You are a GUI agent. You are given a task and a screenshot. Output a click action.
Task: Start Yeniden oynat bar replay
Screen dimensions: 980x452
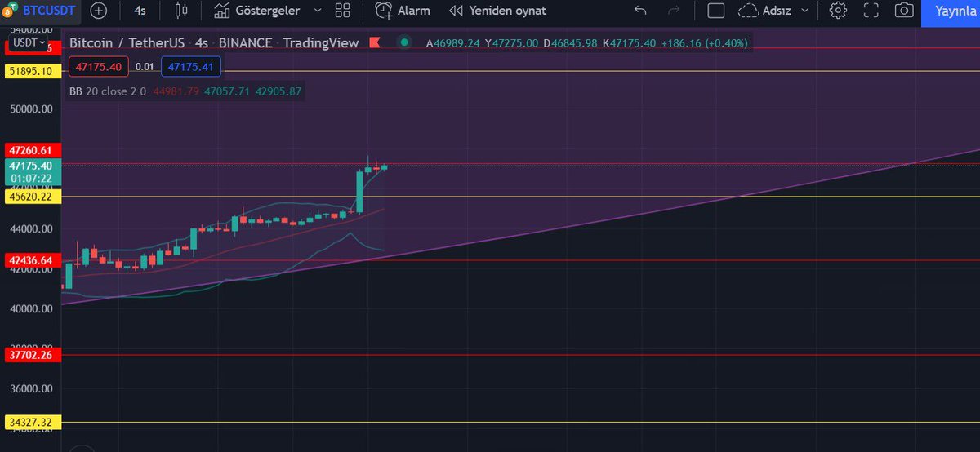[497, 11]
